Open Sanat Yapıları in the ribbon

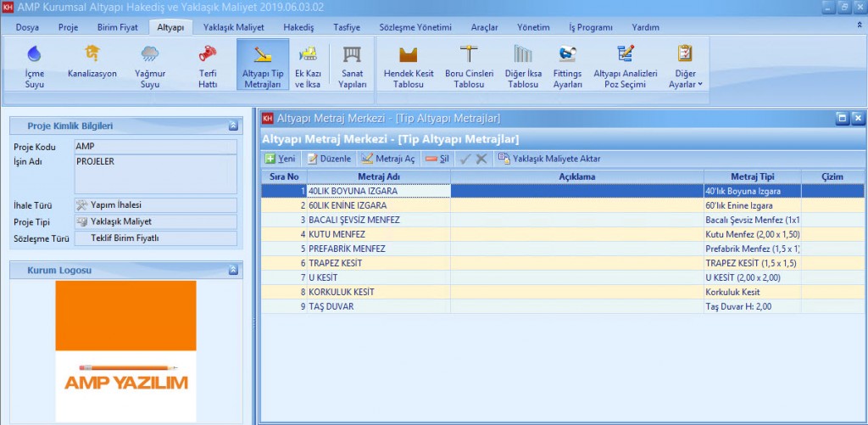351,66
